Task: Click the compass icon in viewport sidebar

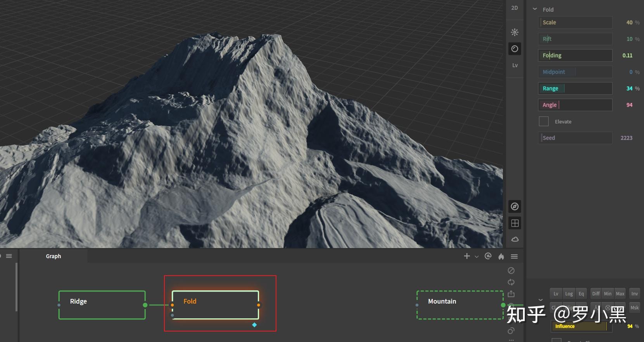Action: click(515, 207)
